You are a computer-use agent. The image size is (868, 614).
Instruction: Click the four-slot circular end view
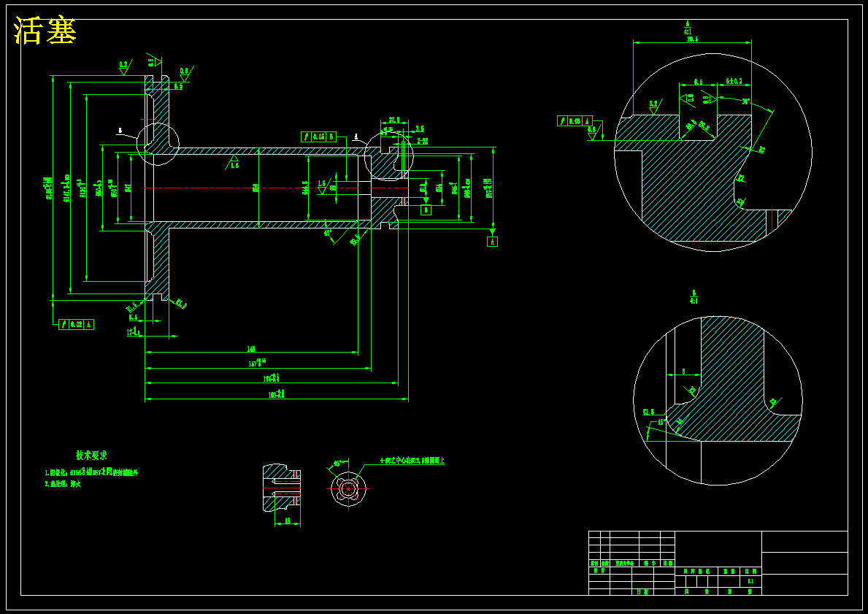pyautogui.click(x=348, y=488)
